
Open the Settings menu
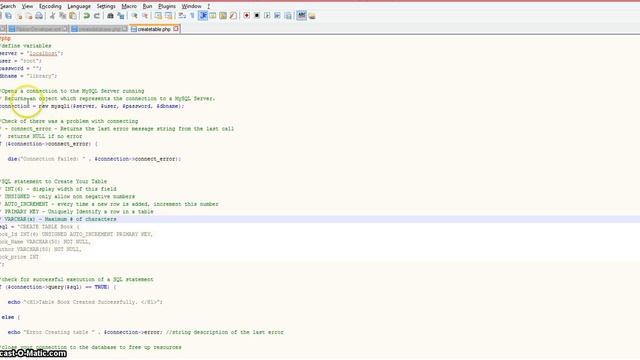click(x=106, y=7)
